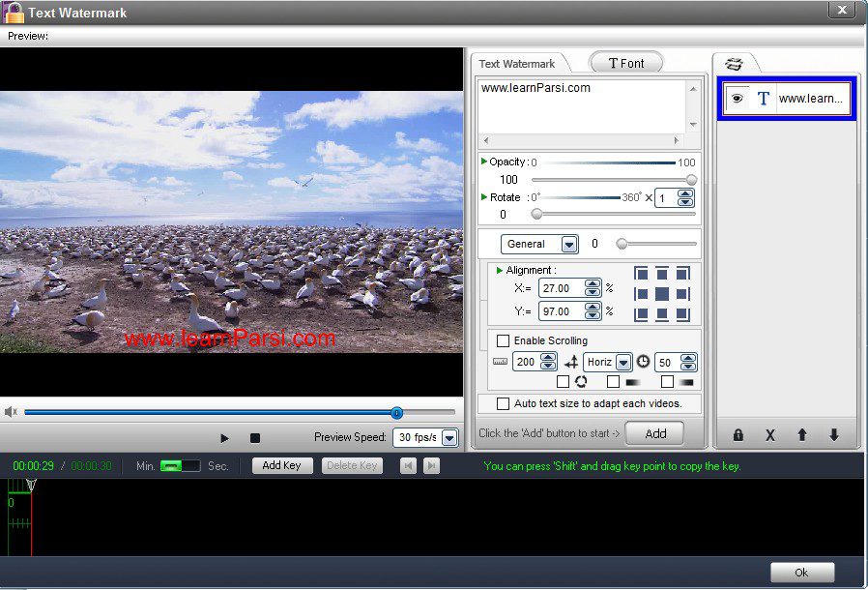Click the opacity slider handle
The image size is (868, 590).
691,180
